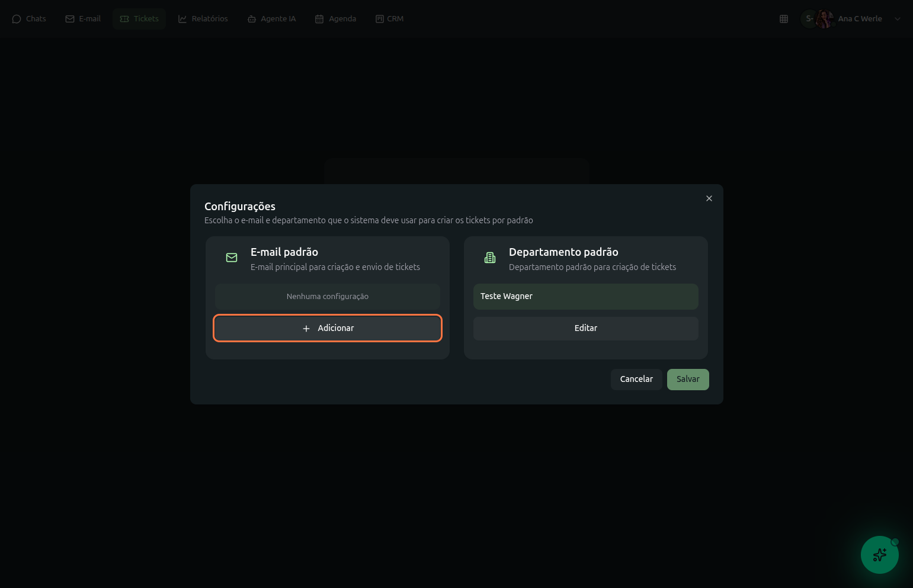
Task: Click the building icon beside Departamento padrão
Action: (x=490, y=258)
